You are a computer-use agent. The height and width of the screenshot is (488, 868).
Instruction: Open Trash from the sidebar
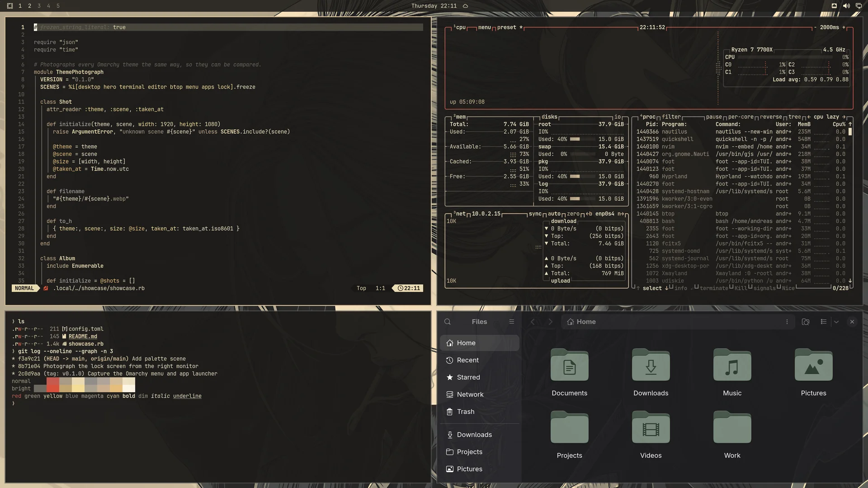[479, 412]
